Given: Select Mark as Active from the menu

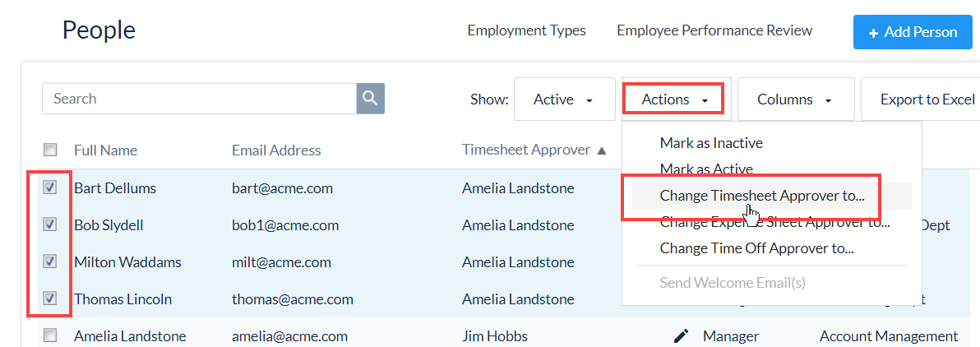Looking at the screenshot, I should coord(706,169).
